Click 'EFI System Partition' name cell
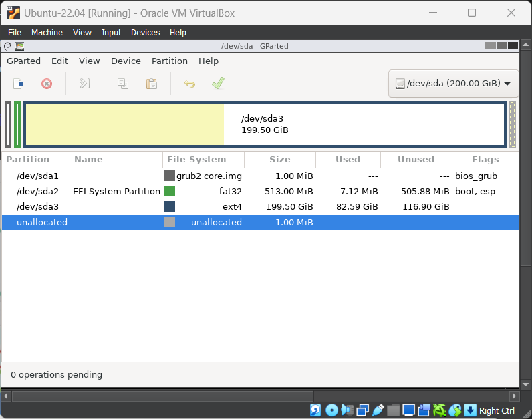Screen dimensions: 532x419 pyautogui.click(x=116, y=191)
